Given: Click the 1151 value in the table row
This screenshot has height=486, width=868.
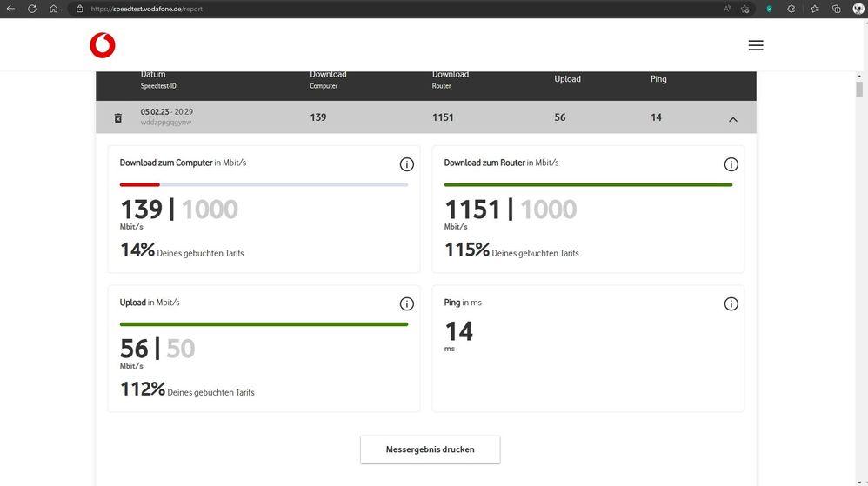Looking at the screenshot, I should (443, 117).
